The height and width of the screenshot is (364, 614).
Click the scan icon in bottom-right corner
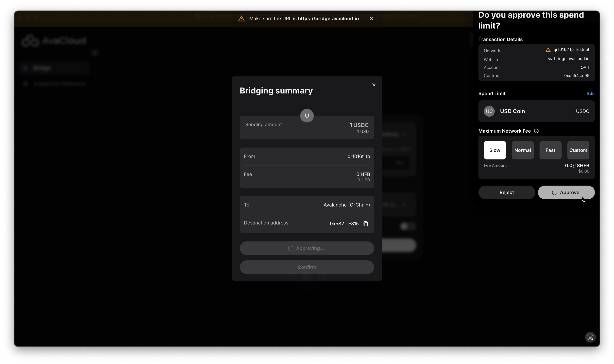point(590,337)
